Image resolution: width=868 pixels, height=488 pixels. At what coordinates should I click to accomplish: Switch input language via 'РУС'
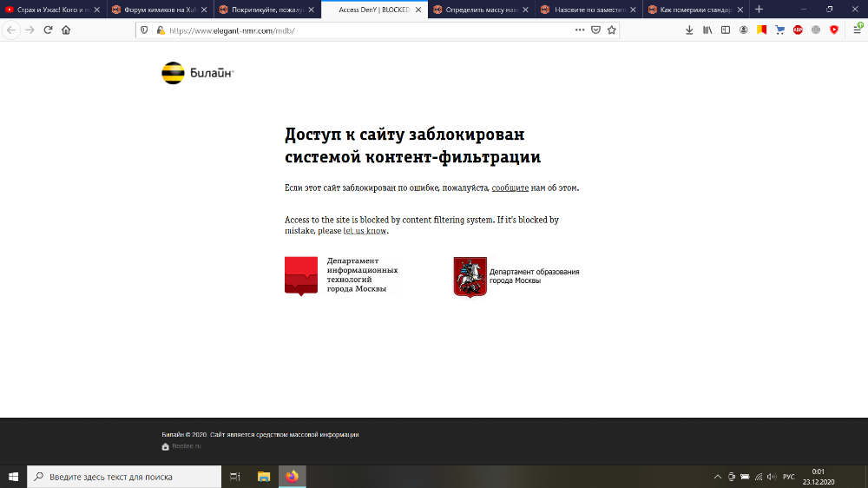[x=789, y=477]
